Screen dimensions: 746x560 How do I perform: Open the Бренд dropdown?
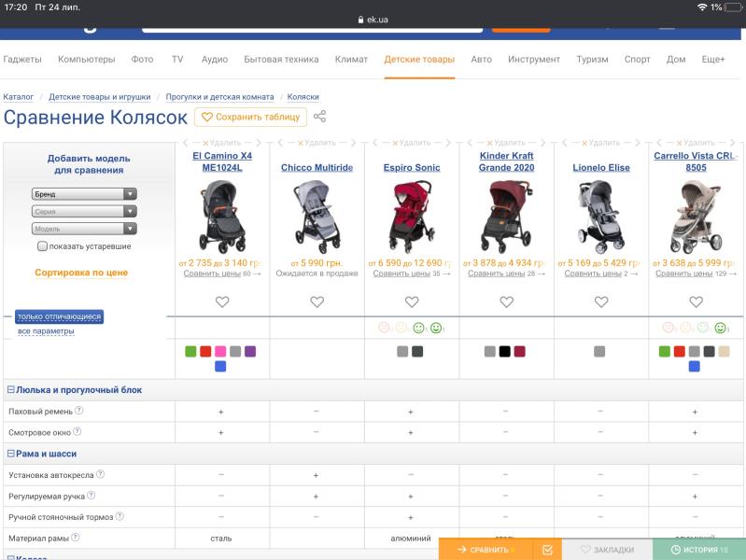pos(84,193)
